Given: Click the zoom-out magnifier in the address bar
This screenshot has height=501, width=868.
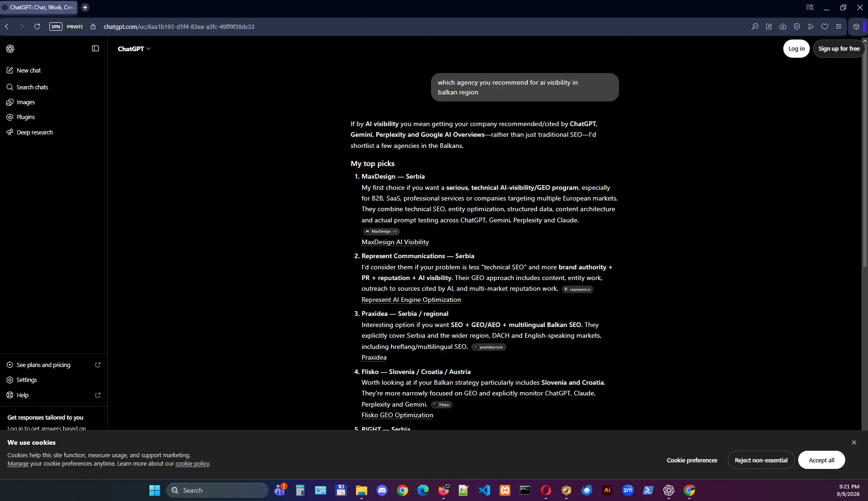Looking at the screenshot, I should (x=755, y=27).
